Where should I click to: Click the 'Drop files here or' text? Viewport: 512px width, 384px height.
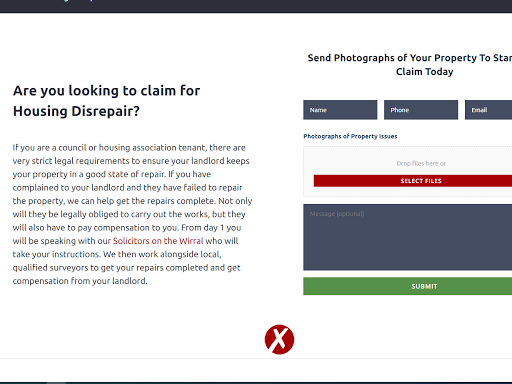click(x=421, y=163)
